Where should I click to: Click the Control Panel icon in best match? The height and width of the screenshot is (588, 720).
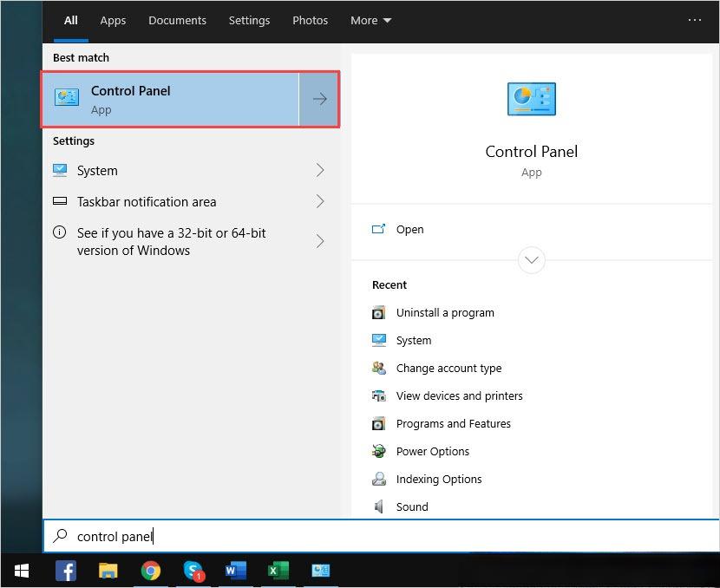67,97
